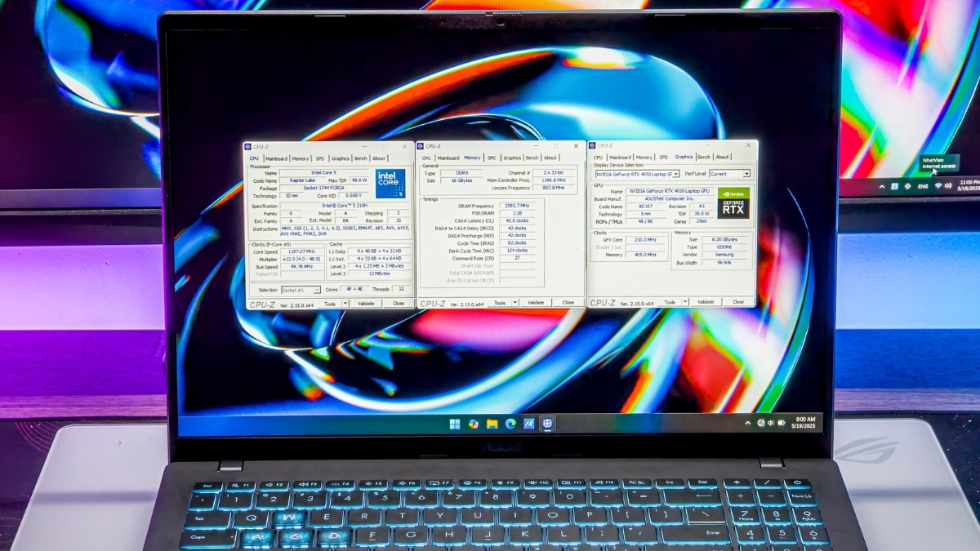Click the Multiplier value x12.0 (4.0 - 48.0)

(302, 259)
